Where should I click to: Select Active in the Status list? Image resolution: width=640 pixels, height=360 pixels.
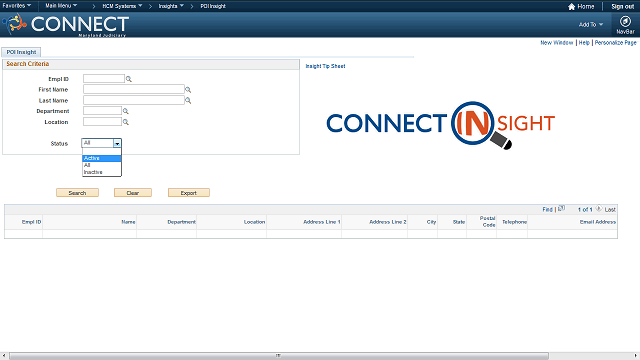(x=102, y=158)
